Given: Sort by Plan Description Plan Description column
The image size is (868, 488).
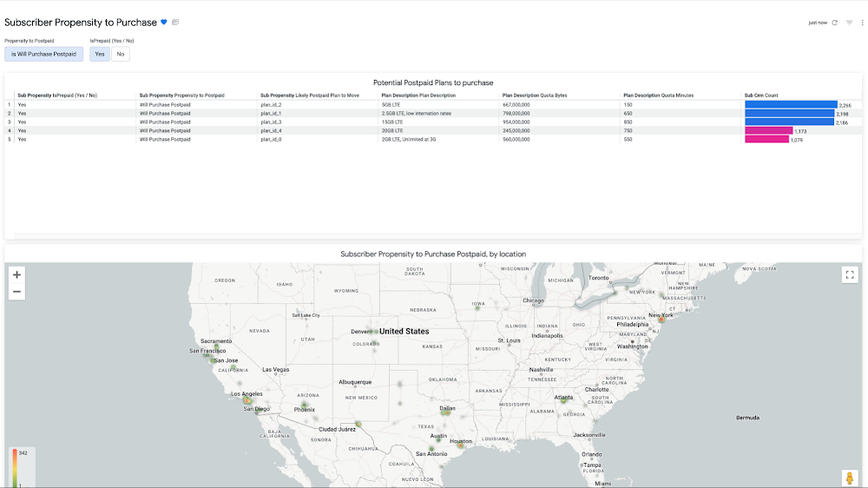Looking at the screenshot, I should 418,96.
